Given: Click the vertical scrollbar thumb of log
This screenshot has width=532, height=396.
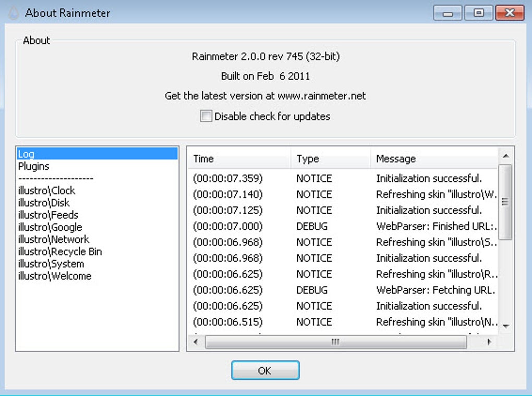Looking at the screenshot, I should pyautogui.click(x=505, y=202).
